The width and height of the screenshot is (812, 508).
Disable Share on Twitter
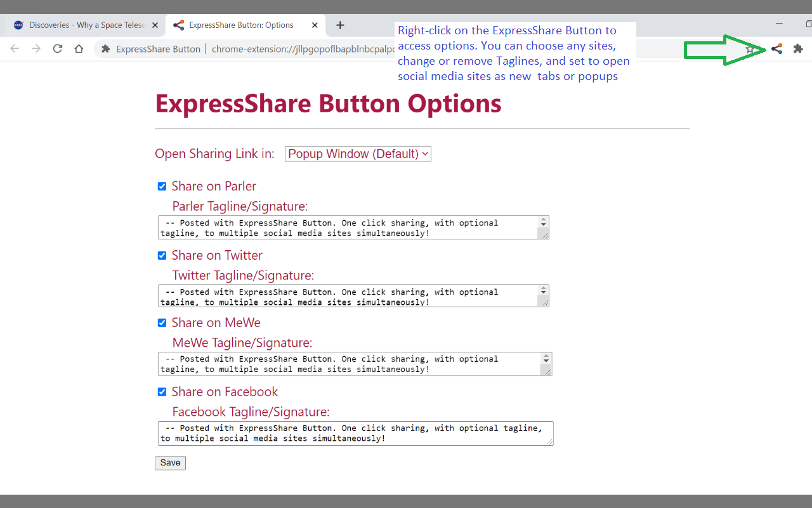click(162, 255)
